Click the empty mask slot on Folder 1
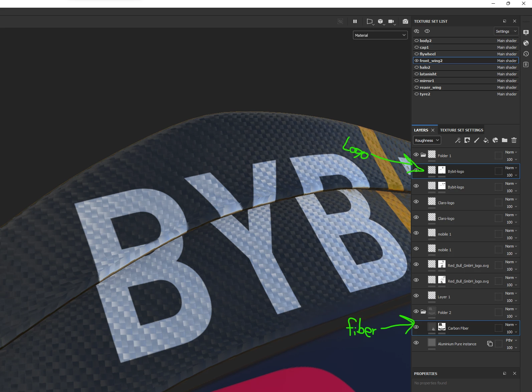Viewport: 532px width, 392px height. coord(498,155)
